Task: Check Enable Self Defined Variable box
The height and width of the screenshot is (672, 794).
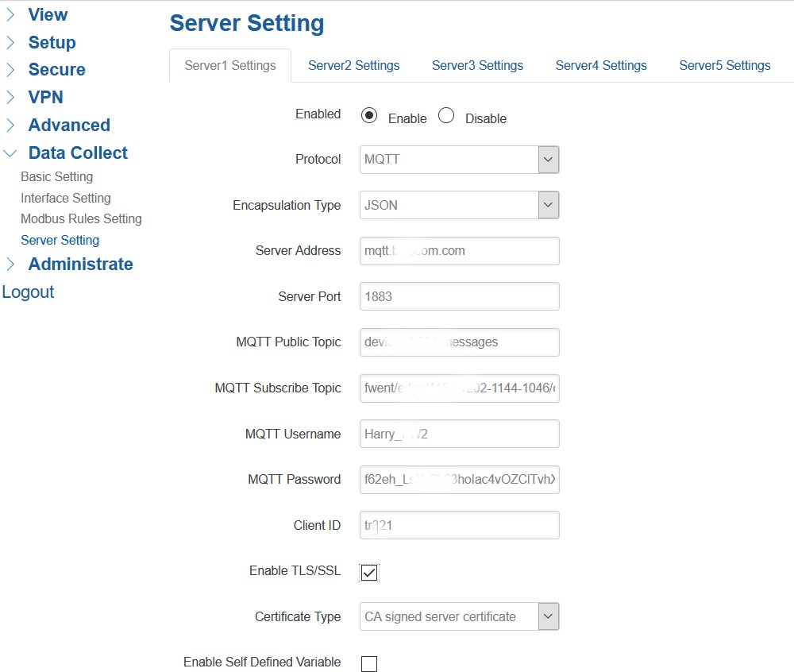Action: click(368, 663)
